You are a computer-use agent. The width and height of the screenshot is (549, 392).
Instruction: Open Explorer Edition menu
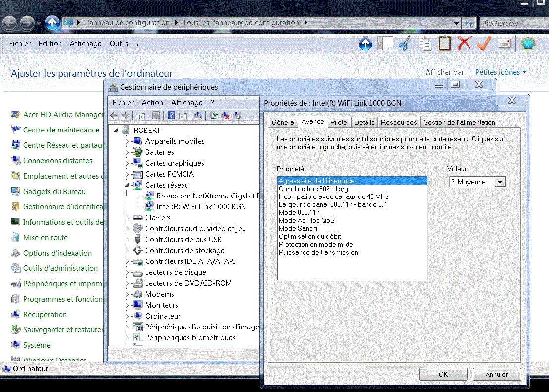(x=50, y=44)
